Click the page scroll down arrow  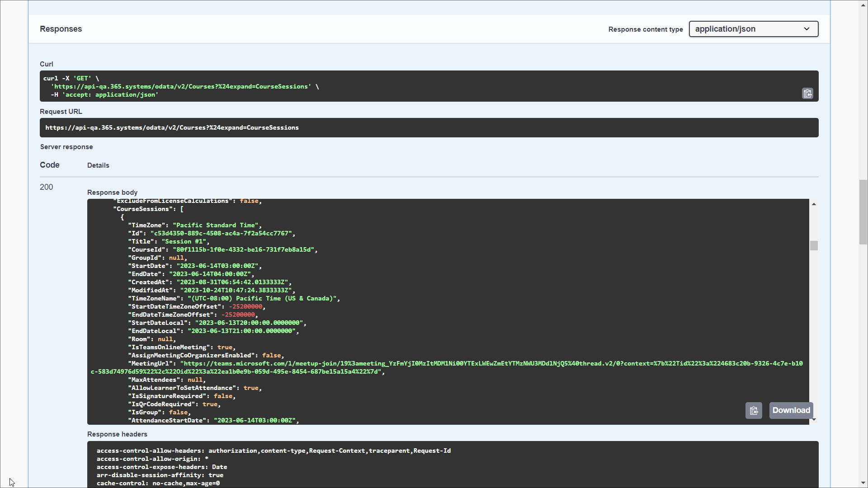863,483
